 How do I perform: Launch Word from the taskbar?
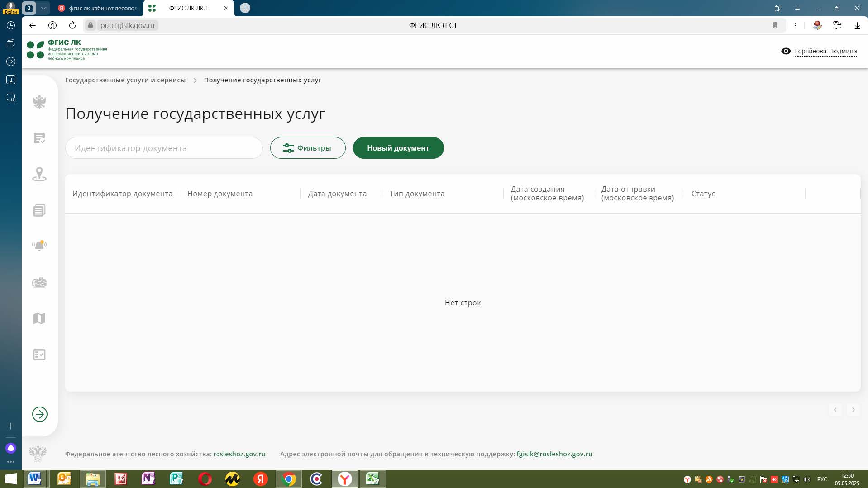34,479
